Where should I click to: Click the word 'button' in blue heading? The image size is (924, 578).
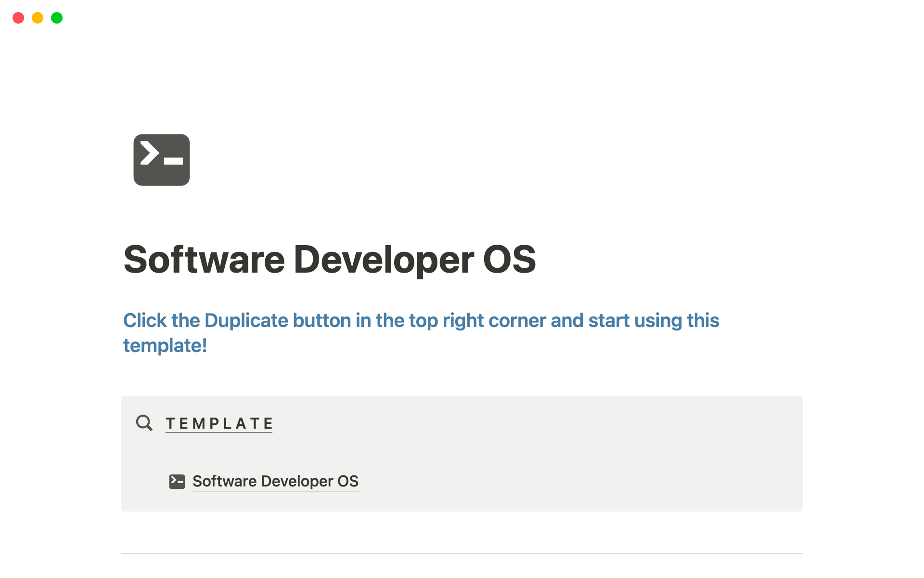click(x=321, y=321)
